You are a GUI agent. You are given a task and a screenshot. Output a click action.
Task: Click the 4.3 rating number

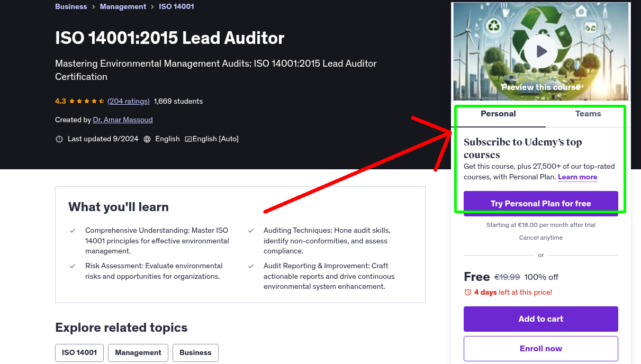point(60,101)
